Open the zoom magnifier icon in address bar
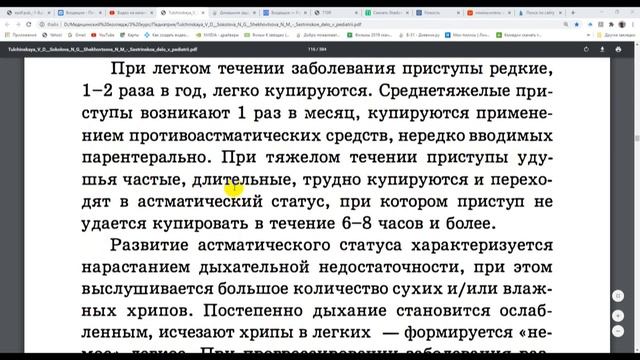Screen dimensions: 640x360 click(566, 24)
